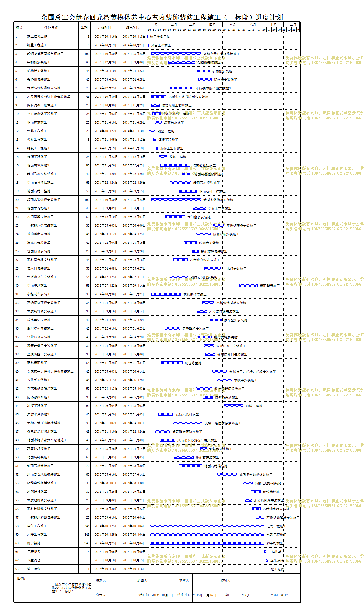Click the '任务名称' column header
The width and height of the screenshot is (364, 616).
tap(51, 27)
